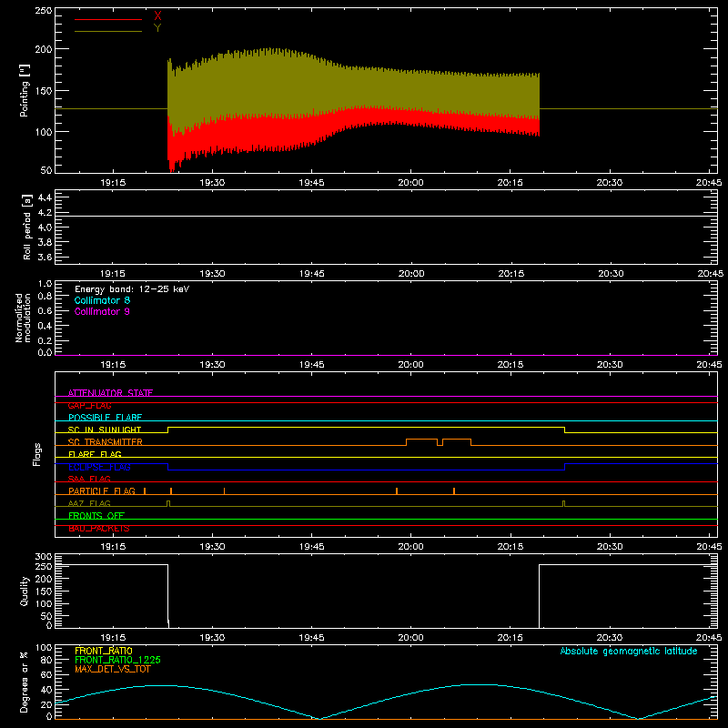The width and height of the screenshot is (728, 728).
Task: Click the 250 tick on Pointing axis
Action: click(43, 10)
